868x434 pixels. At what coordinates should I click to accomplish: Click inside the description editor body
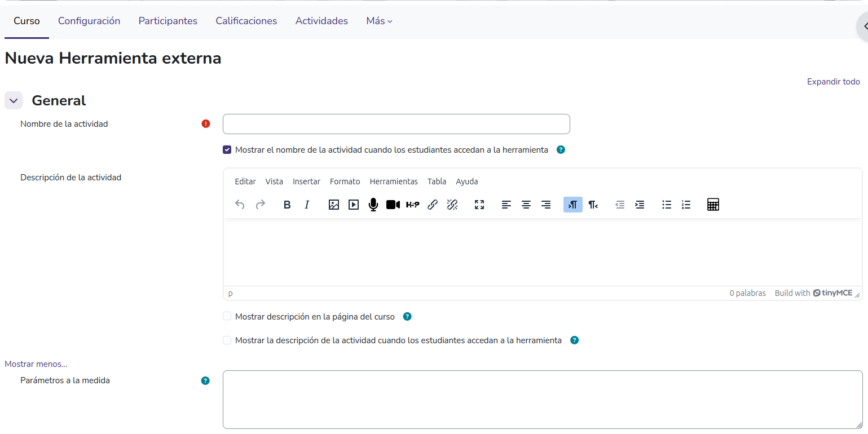coord(543,252)
